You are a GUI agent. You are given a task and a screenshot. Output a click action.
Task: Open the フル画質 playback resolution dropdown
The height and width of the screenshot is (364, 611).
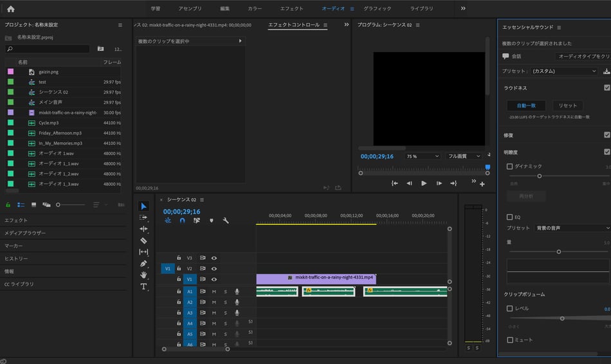(464, 156)
